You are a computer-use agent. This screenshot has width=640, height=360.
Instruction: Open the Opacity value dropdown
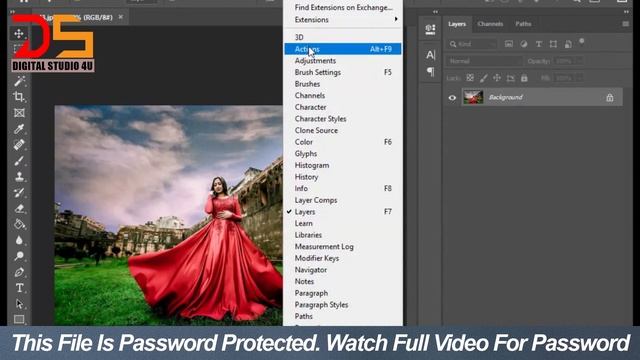[579, 61]
